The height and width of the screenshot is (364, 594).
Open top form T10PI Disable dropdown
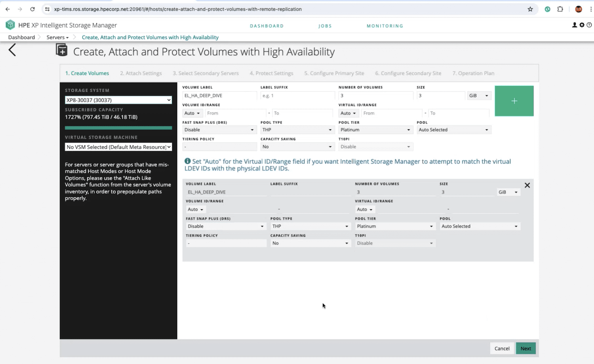coord(376,147)
